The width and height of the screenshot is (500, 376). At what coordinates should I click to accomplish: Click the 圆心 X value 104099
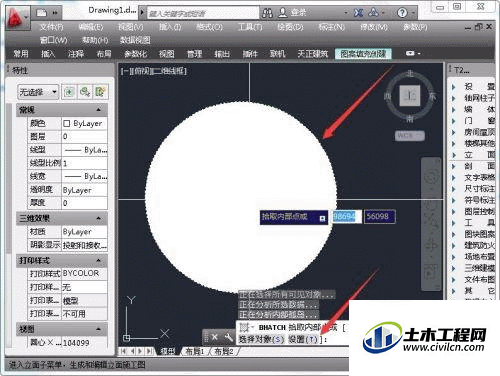click(85, 343)
